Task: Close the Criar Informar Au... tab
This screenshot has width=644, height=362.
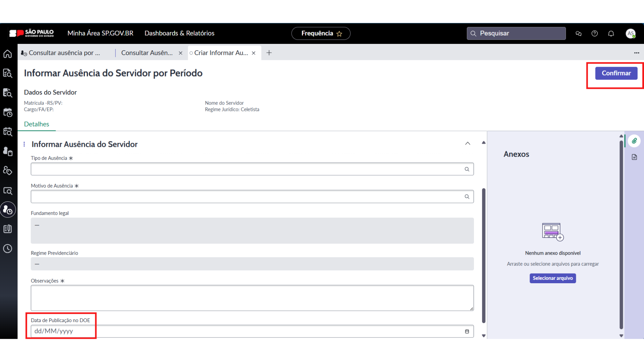Action: (x=254, y=53)
